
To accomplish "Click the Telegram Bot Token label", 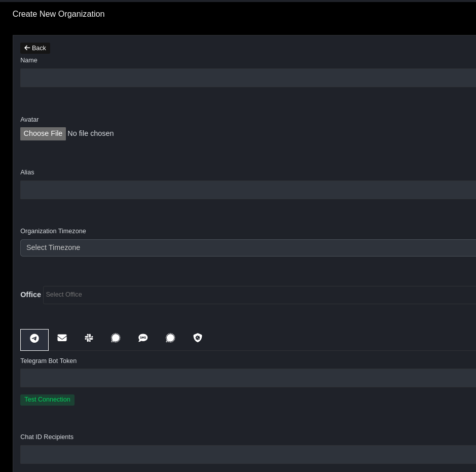I will point(49,361).
